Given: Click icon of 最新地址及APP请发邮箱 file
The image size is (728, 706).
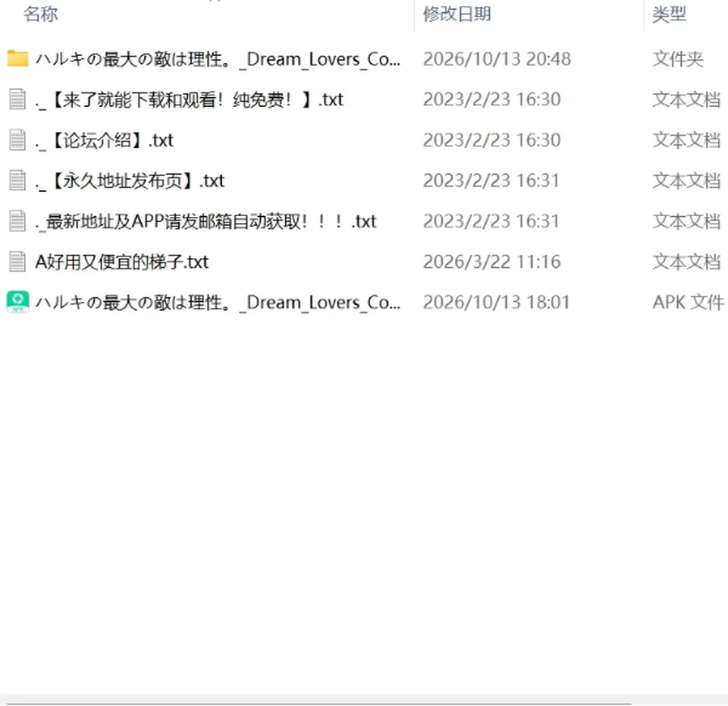Looking at the screenshot, I should click(x=17, y=221).
